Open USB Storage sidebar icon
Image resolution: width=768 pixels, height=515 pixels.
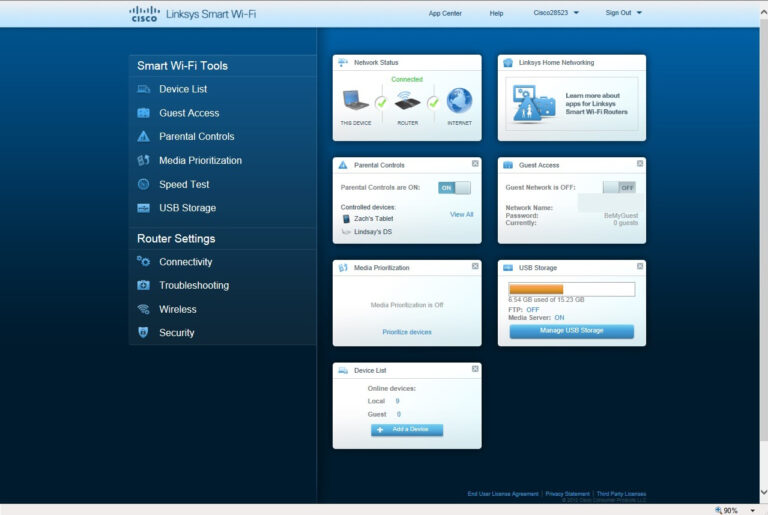coord(143,208)
